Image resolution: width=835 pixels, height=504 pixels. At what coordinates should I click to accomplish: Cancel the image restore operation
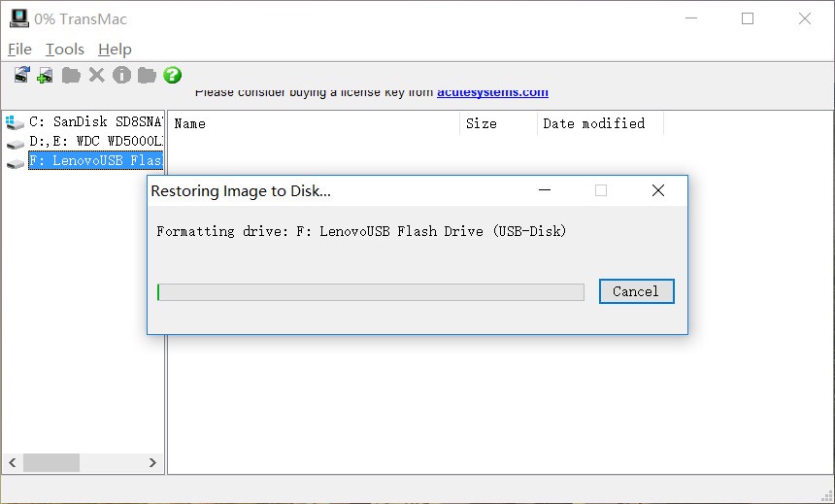click(636, 291)
